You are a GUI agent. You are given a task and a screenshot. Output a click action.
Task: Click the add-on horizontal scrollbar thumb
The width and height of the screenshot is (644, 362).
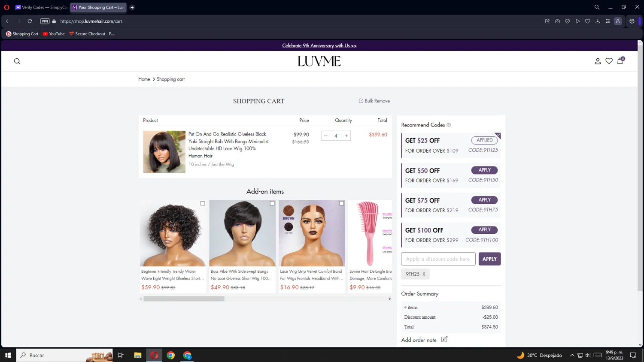[184, 299]
